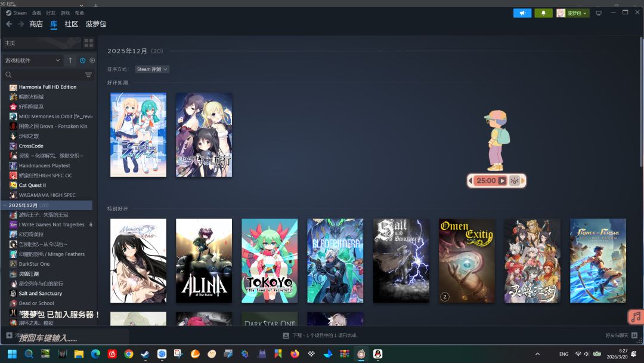Viewport: 644px width, 363px height.
Task: Open the 好友 (Friends) menu
Action: click(x=51, y=13)
